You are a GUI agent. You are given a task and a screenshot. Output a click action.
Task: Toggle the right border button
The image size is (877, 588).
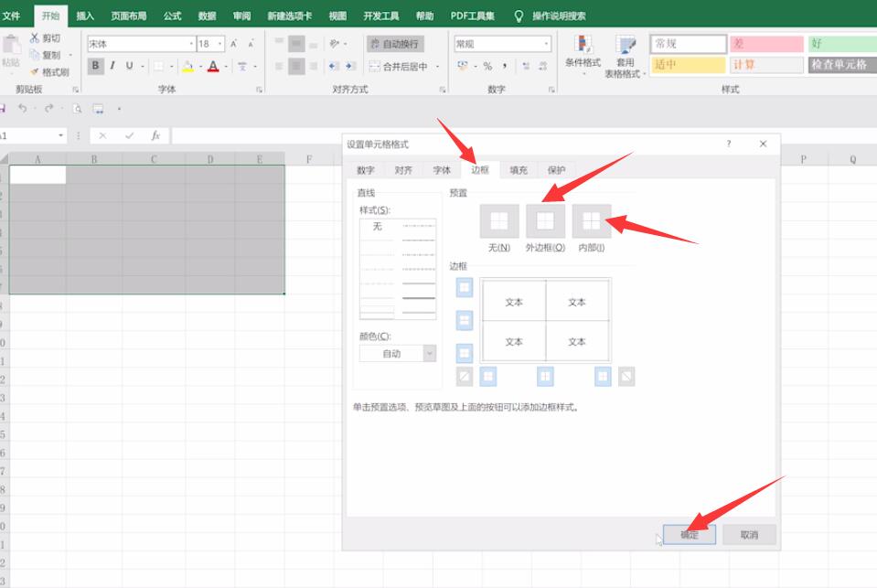603,377
